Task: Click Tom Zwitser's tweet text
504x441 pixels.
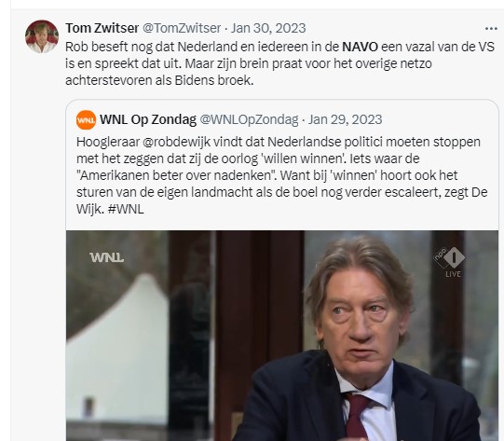Action: point(279,63)
